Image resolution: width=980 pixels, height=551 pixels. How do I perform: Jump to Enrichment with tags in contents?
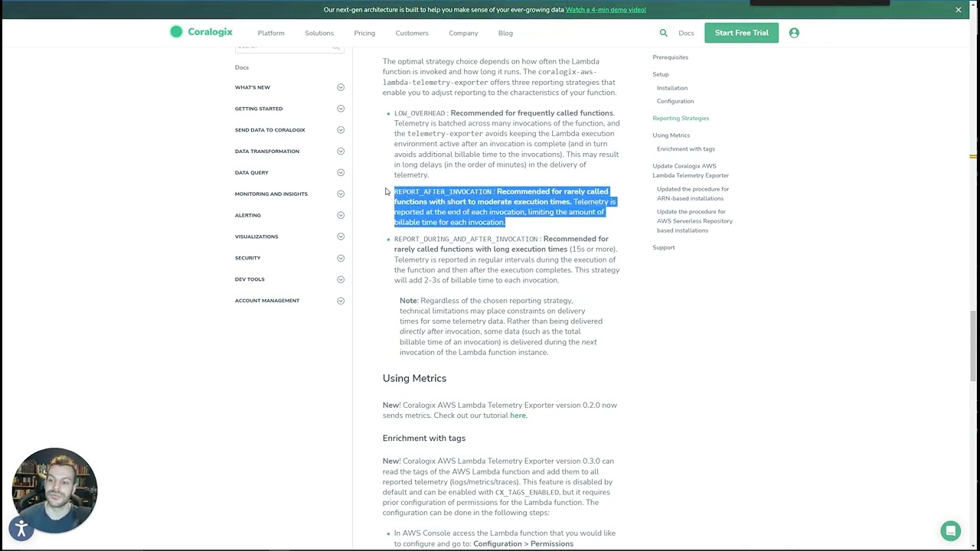point(686,149)
